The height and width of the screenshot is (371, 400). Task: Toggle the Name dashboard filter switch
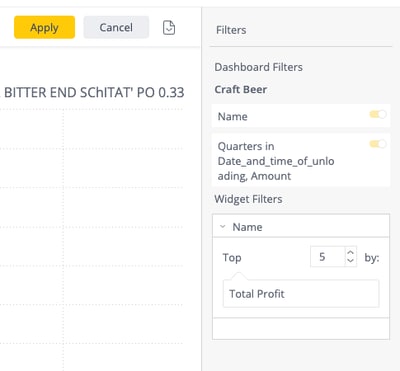pyautogui.click(x=378, y=114)
